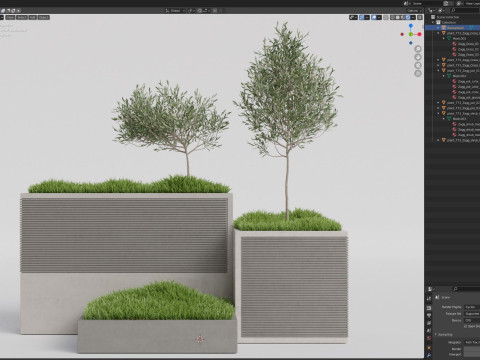Image resolution: width=480 pixels, height=360 pixels.
Task: Select Zagg_Grass_02 material in outliner
Action: 466,49
